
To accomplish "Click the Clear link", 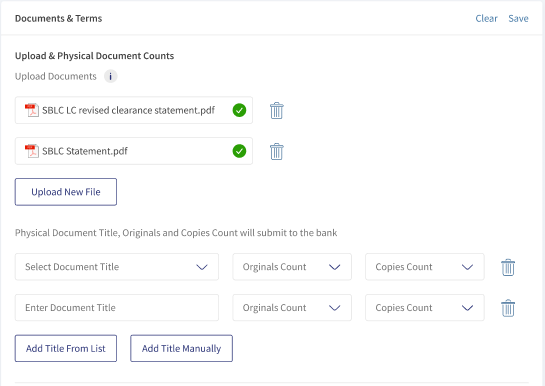I will tap(486, 18).
